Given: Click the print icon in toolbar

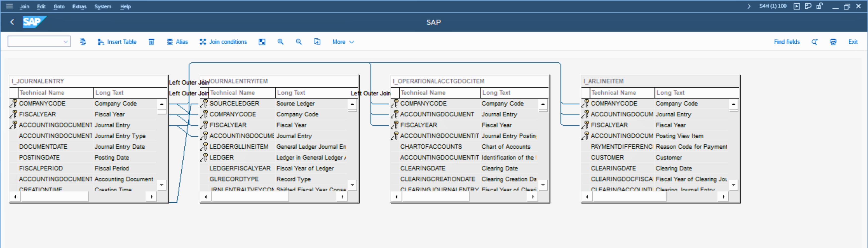Looking at the screenshot, I should tap(833, 42).
